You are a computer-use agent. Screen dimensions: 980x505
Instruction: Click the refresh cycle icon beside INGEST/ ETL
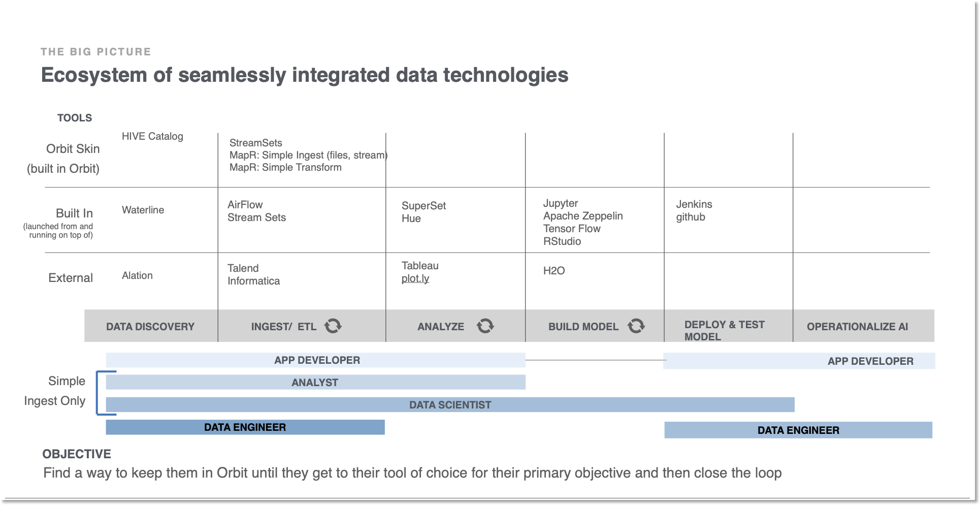[x=333, y=326]
